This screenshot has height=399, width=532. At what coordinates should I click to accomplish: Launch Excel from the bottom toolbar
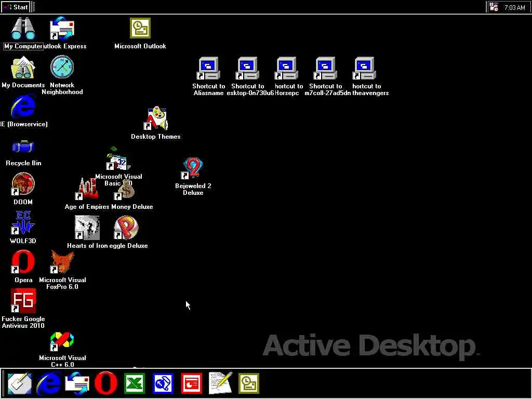pyautogui.click(x=135, y=383)
